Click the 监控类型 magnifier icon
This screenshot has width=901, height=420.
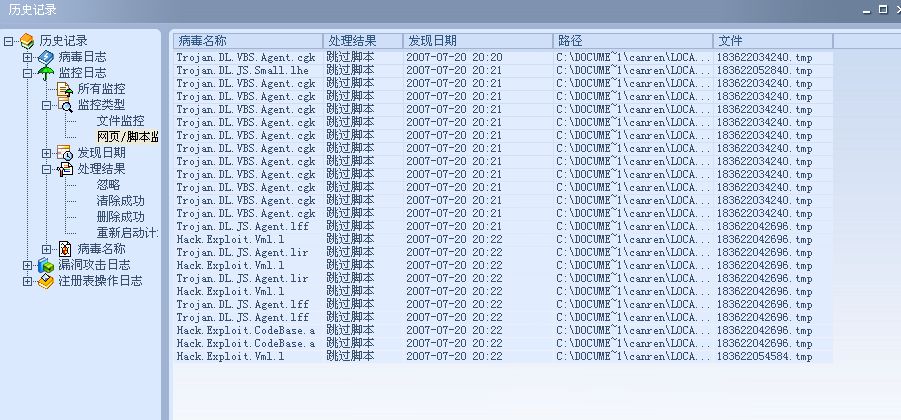coord(65,105)
